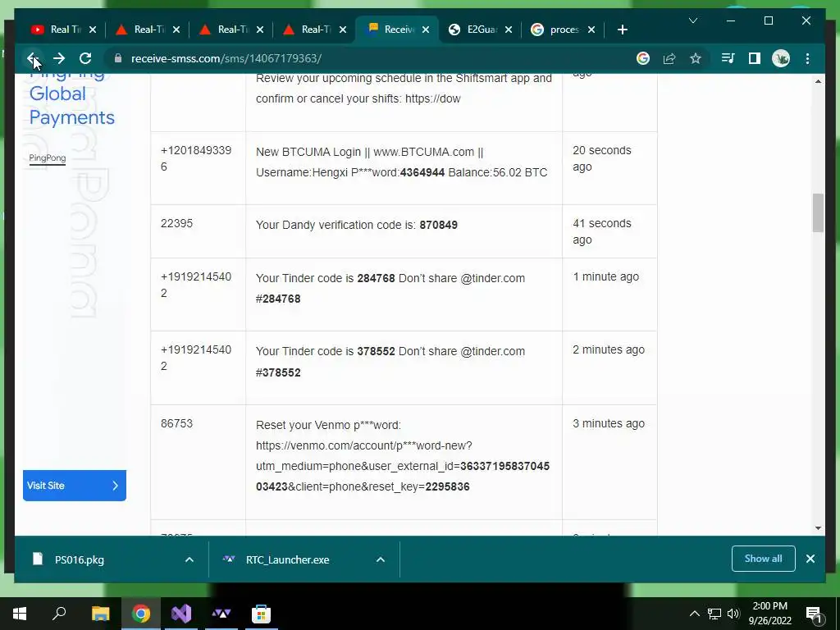
Task: Click the Global Payments ad heading
Action: (72, 106)
